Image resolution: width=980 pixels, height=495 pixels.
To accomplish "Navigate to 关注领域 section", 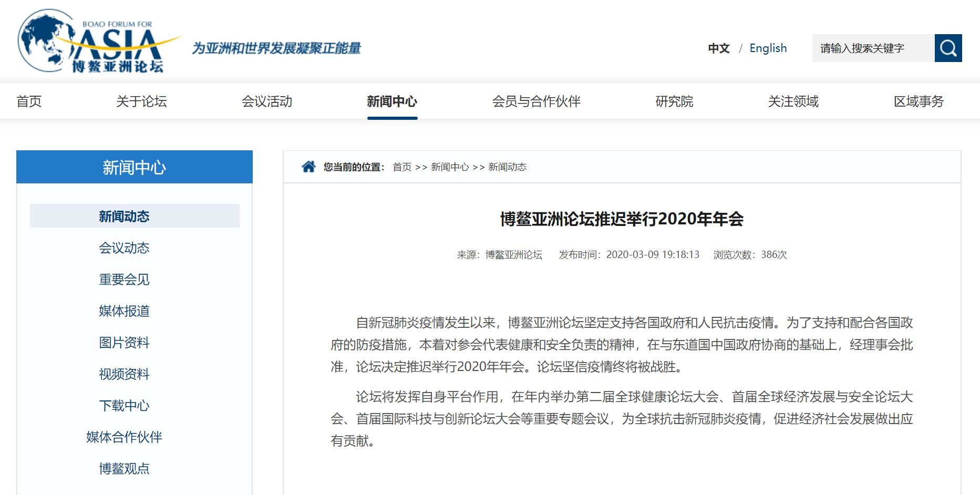I will click(x=793, y=101).
